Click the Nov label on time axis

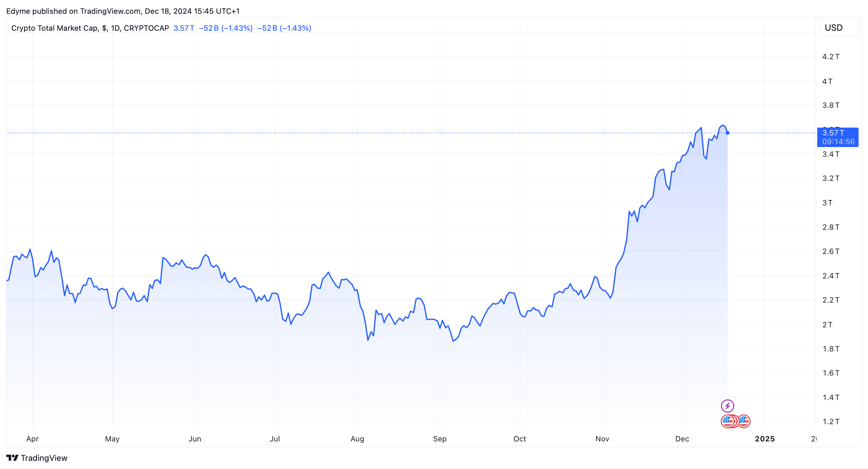click(602, 439)
